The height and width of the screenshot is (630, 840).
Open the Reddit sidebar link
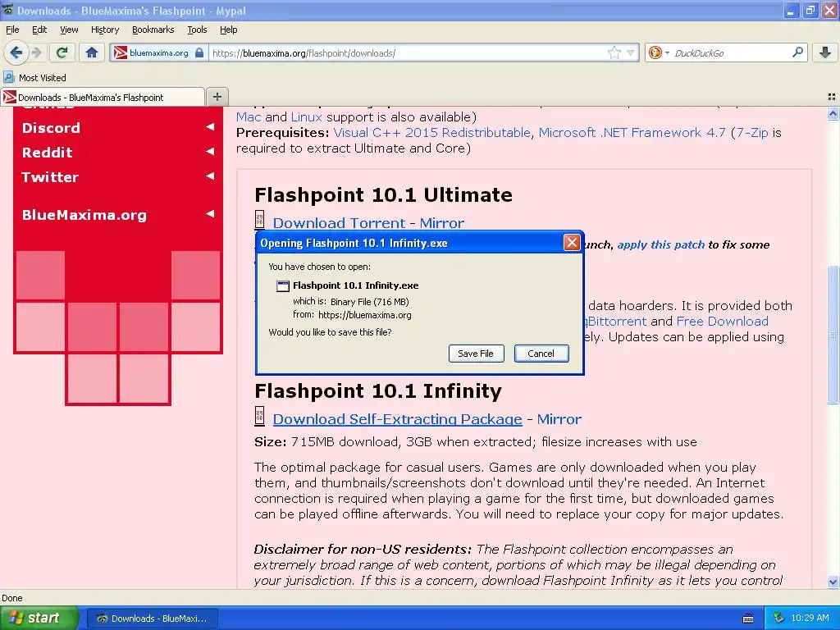[47, 152]
